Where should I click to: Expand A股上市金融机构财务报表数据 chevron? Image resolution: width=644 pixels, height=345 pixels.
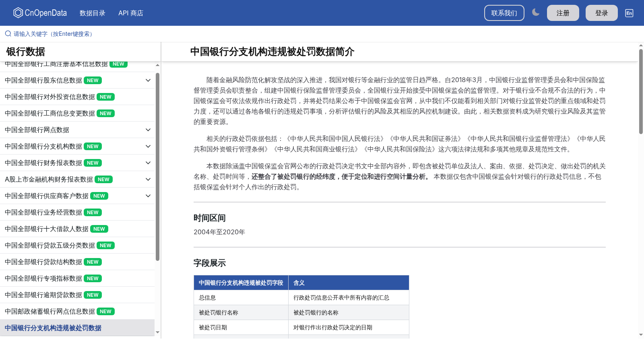point(148,179)
